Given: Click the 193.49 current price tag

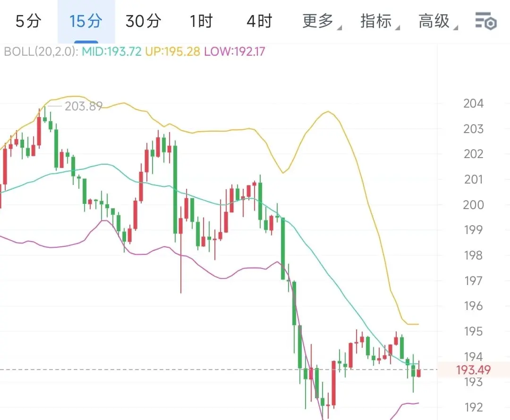Looking at the screenshot, I should 473,370.
